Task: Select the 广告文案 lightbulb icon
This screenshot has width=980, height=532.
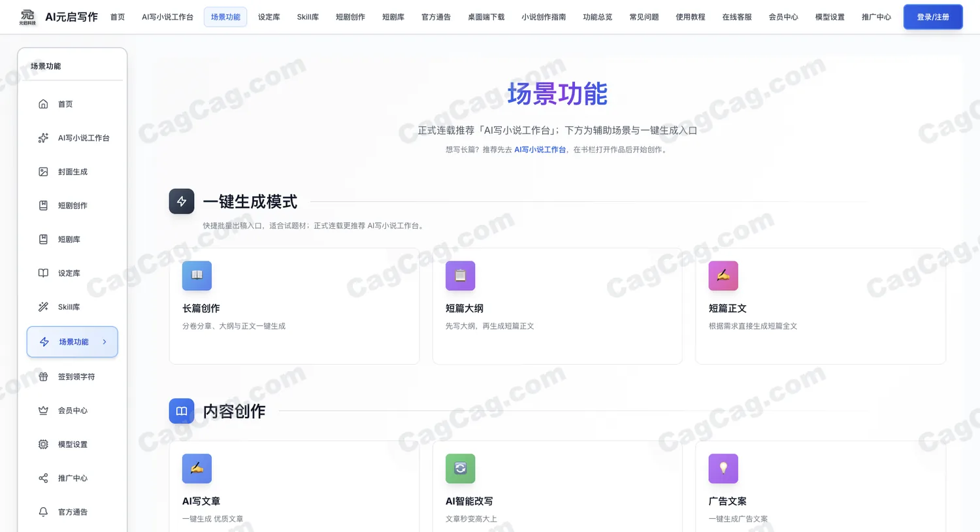Action: 723,469
